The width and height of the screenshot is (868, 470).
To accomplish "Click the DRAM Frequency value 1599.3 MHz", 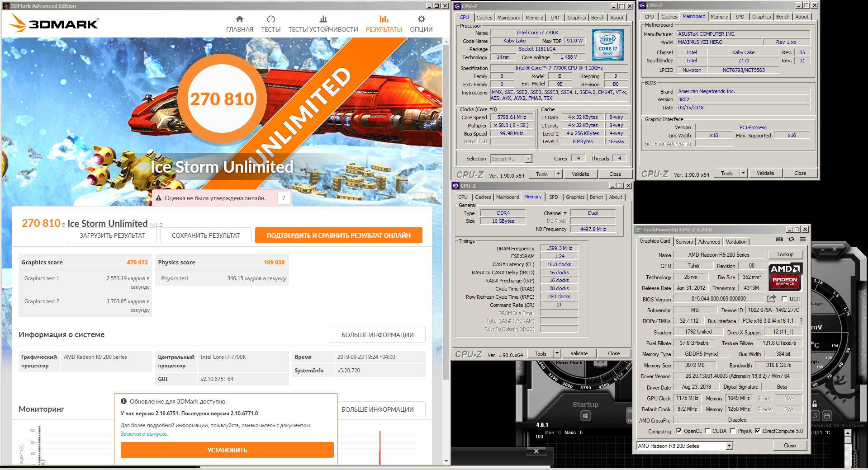I will point(559,248).
